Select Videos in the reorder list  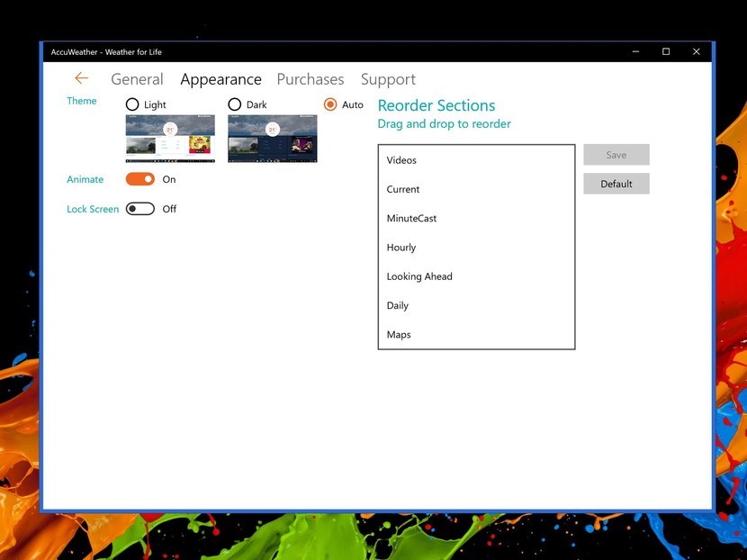pyautogui.click(x=401, y=160)
